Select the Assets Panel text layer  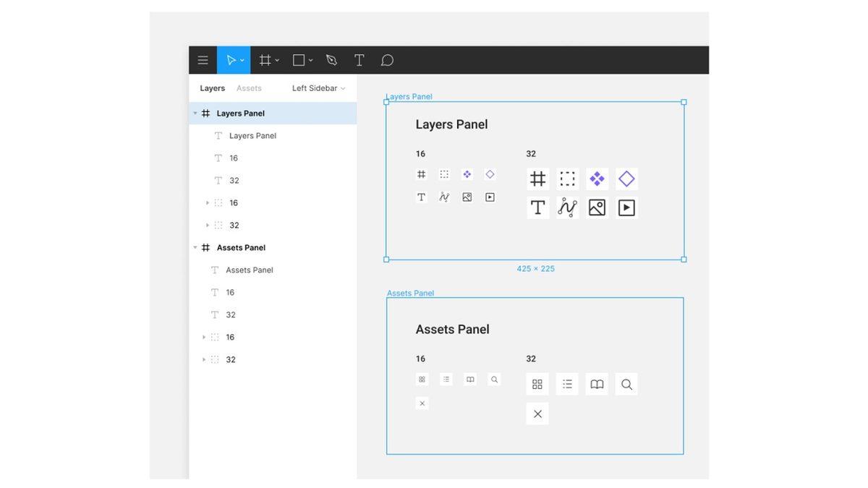249,270
